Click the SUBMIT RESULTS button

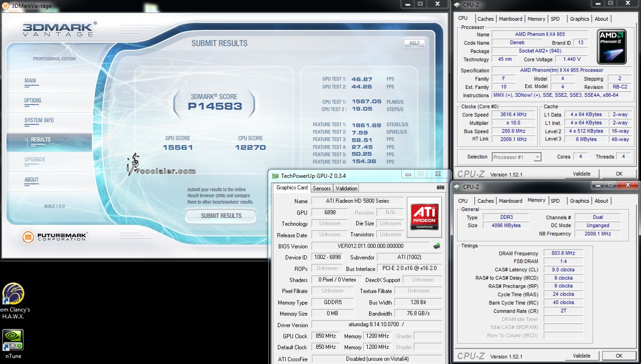pyautogui.click(x=221, y=216)
